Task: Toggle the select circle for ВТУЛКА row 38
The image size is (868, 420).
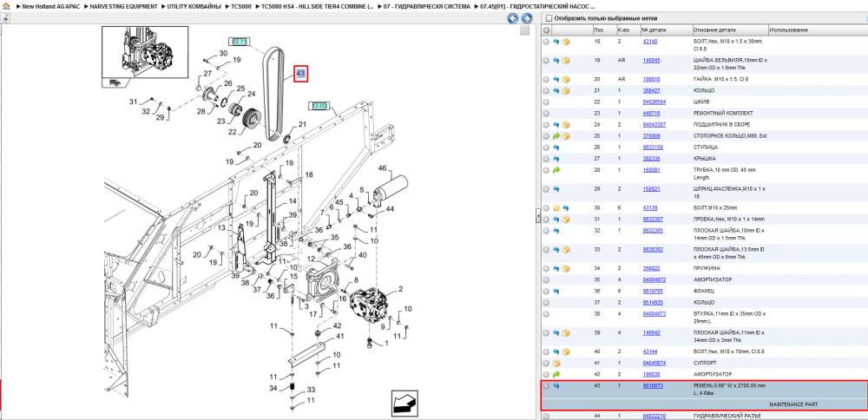Action: pos(546,314)
